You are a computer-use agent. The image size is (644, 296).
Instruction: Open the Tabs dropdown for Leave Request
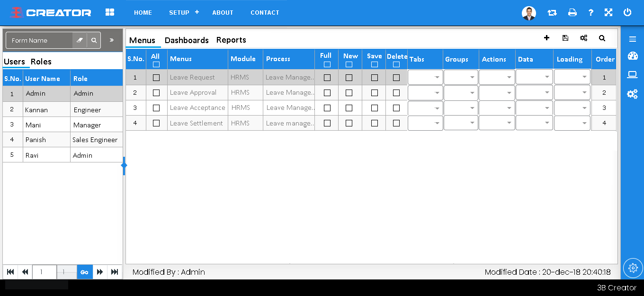click(425, 78)
